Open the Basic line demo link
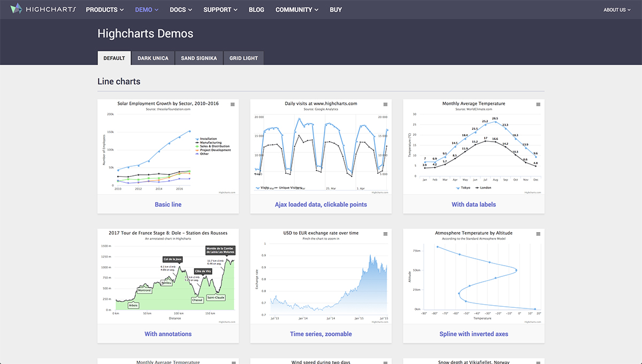 168,204
